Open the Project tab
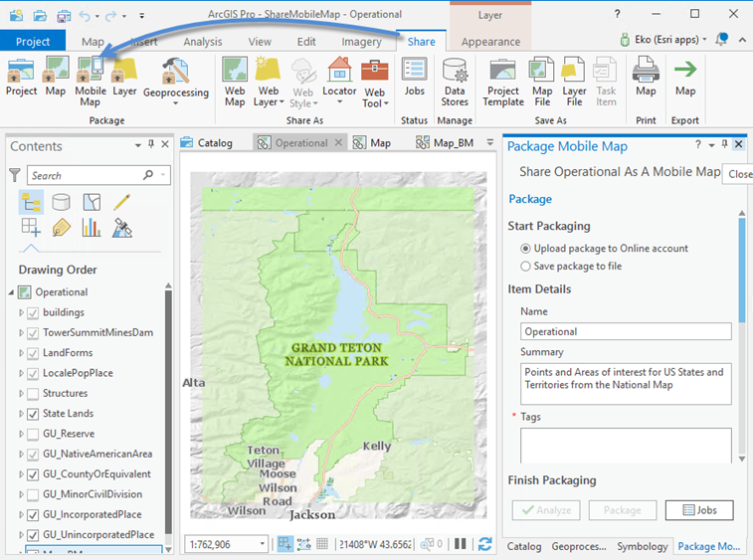 tap(33, 42)
